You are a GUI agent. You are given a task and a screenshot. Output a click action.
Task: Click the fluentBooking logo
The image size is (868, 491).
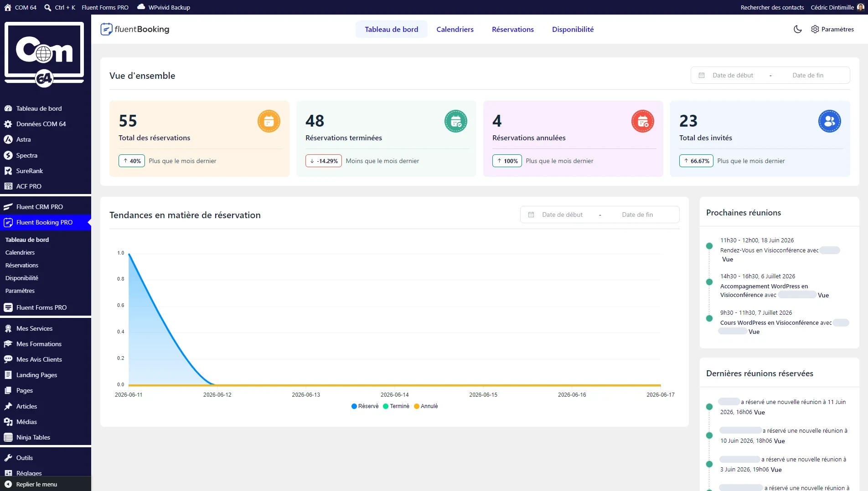tap(135, 29)
